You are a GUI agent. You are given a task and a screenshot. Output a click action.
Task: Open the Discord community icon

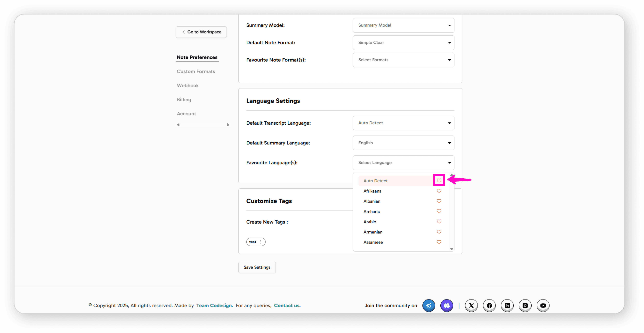[x=447, y=305]
